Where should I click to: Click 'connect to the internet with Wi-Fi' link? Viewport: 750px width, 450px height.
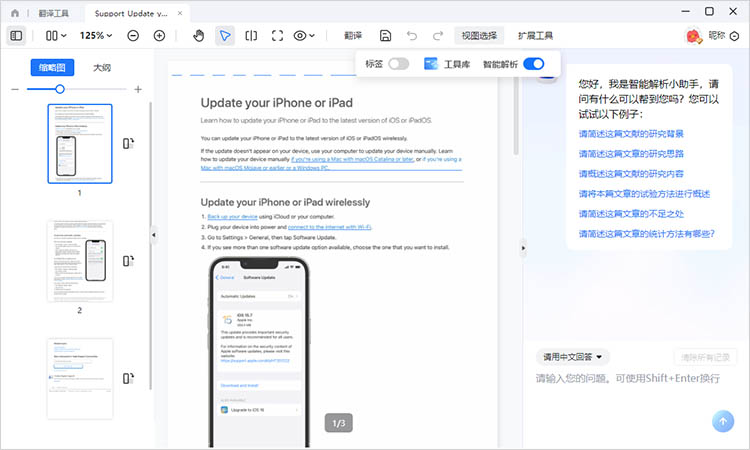click(x=330, y=227)
